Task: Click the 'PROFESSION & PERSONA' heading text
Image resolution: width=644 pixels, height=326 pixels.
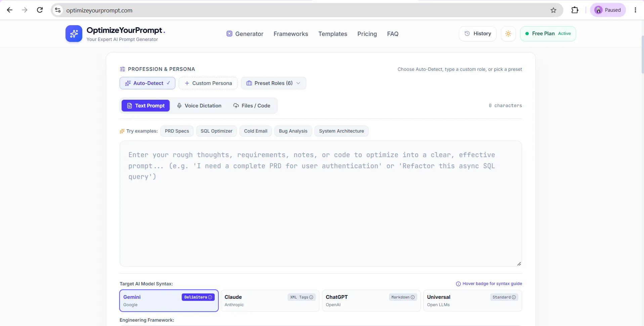Action: click(161, 69)
